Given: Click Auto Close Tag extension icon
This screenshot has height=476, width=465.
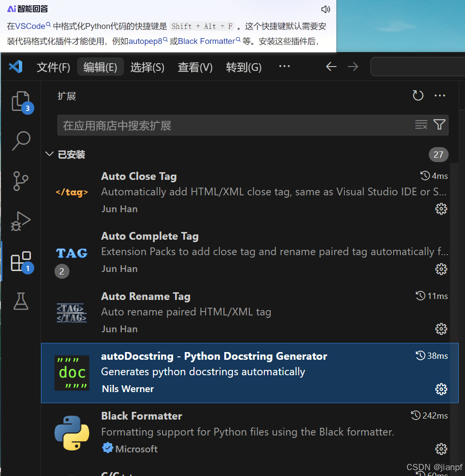Looking at the screenshot, I should (x=72, y=192).
